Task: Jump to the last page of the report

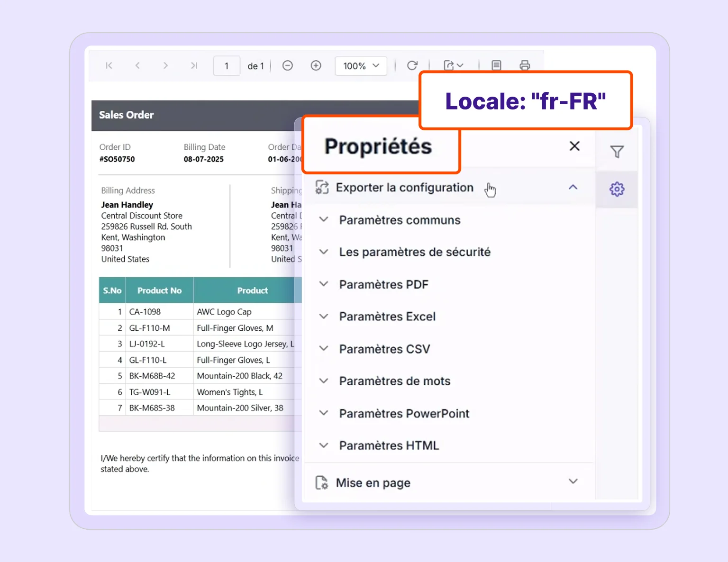Action: click(x=194, y=65)
